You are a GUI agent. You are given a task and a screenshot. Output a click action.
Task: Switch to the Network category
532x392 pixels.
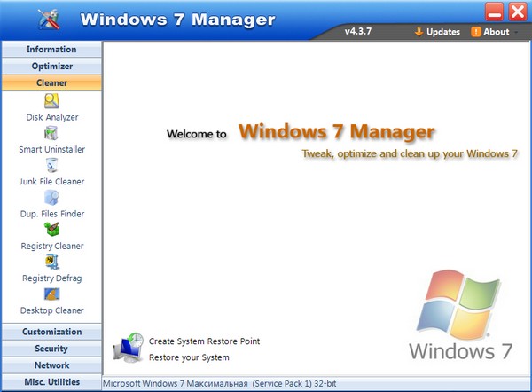click(51, 365)
